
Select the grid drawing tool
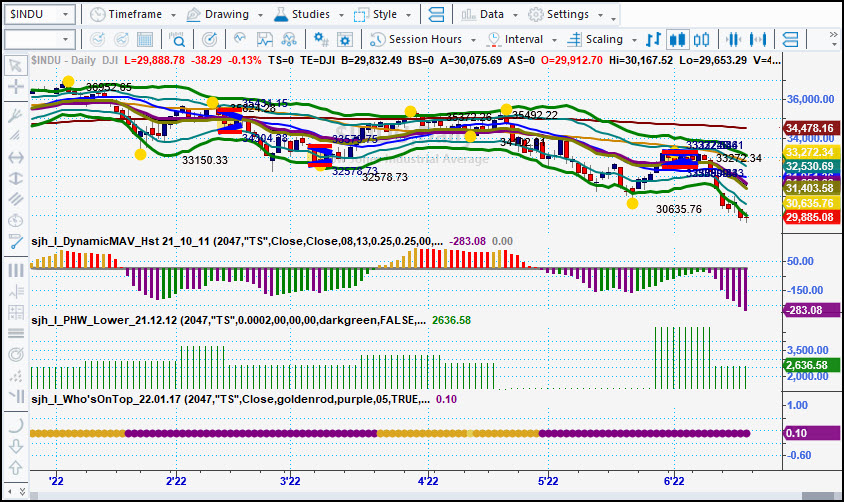pyautogui.click(x=16, y=313)
